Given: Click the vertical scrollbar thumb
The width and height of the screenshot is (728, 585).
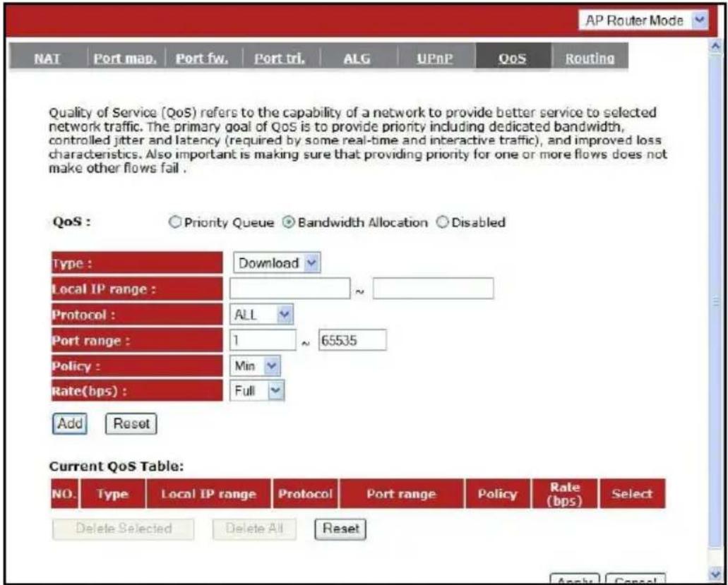Looking at the screenshot, I should click(715, 301).
